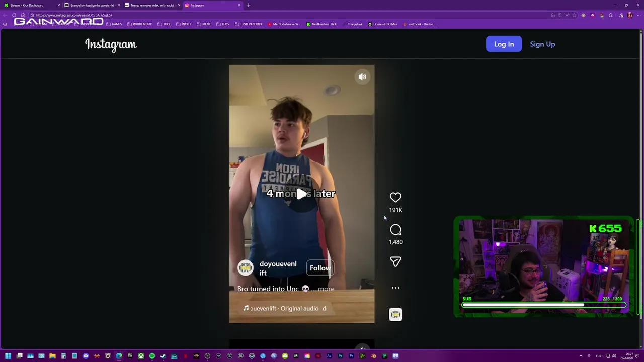Viewport: 644px width, 362px height.
Task: Open the INCELE bookmark folder
Action: point(184,24)
